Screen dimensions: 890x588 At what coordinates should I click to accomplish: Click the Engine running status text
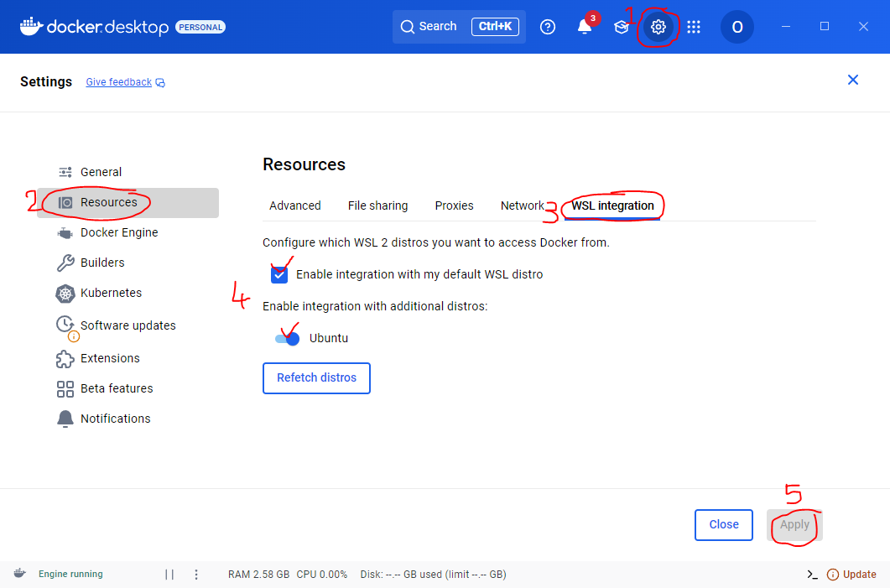(70, 575)
